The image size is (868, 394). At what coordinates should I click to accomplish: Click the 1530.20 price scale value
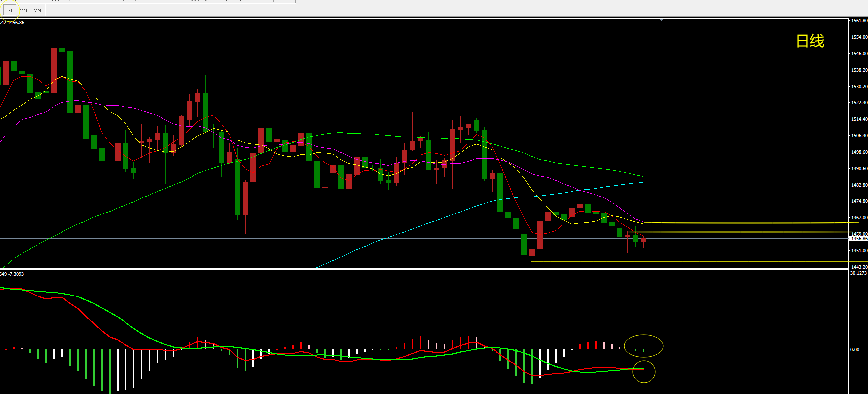(x=859, y=87)
